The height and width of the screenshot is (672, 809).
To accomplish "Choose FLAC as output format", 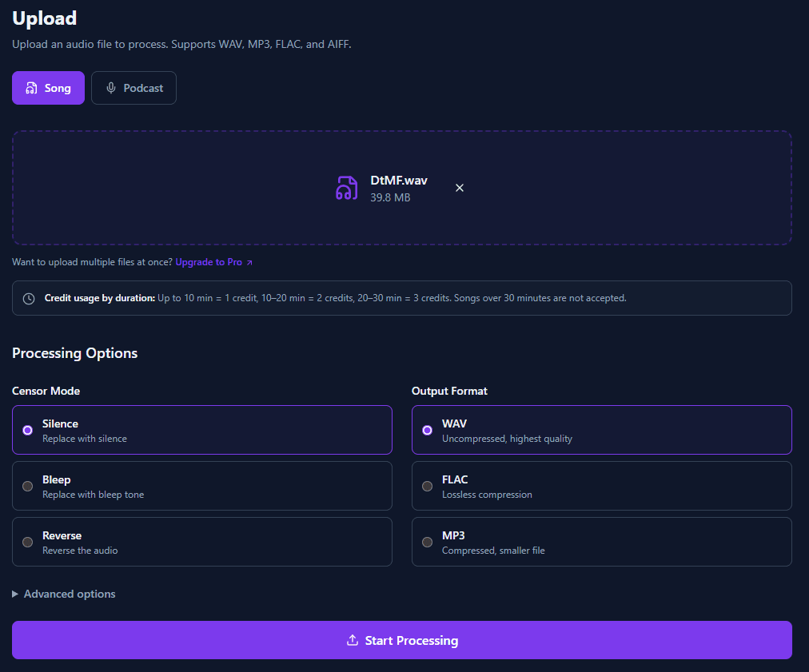I will [601, 485].
